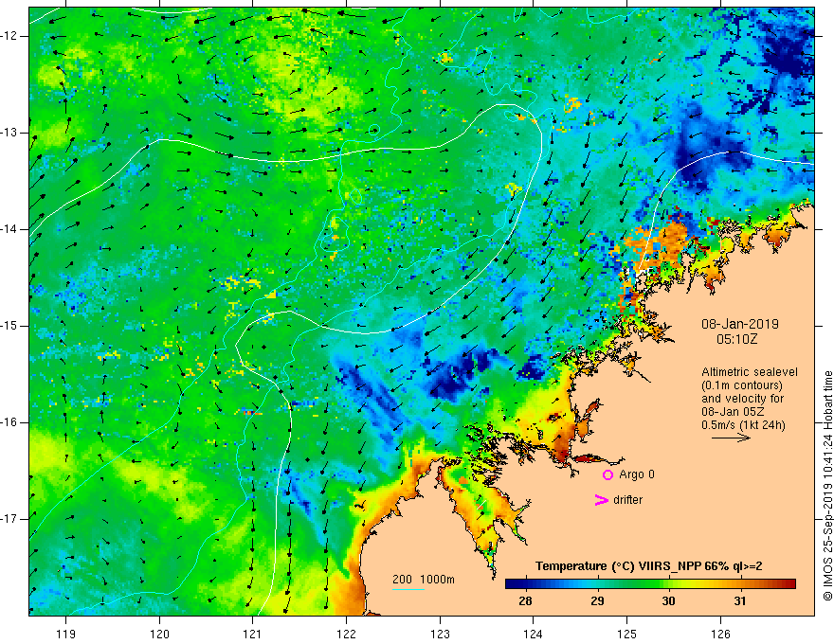This screenshot has height=644, width=834.
Task: Click the "and velocity for" caption line
Action: pyautogui.click(x=742, y=399)
